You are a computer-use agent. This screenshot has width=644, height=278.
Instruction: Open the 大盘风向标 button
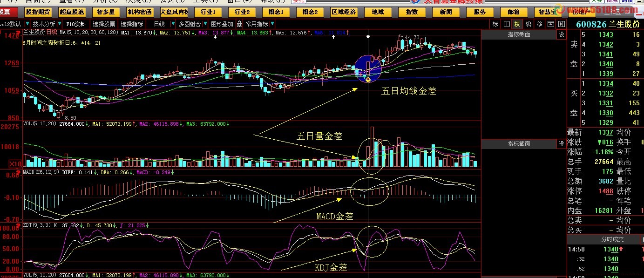pos(174,12)
